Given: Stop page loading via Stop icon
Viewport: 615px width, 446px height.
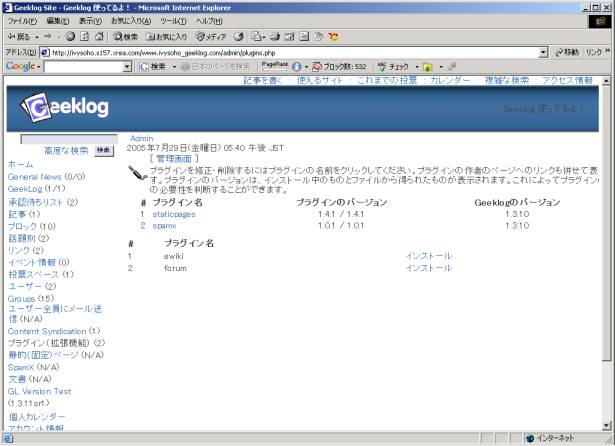Looking at the screenshot, I should click(70, 36).
